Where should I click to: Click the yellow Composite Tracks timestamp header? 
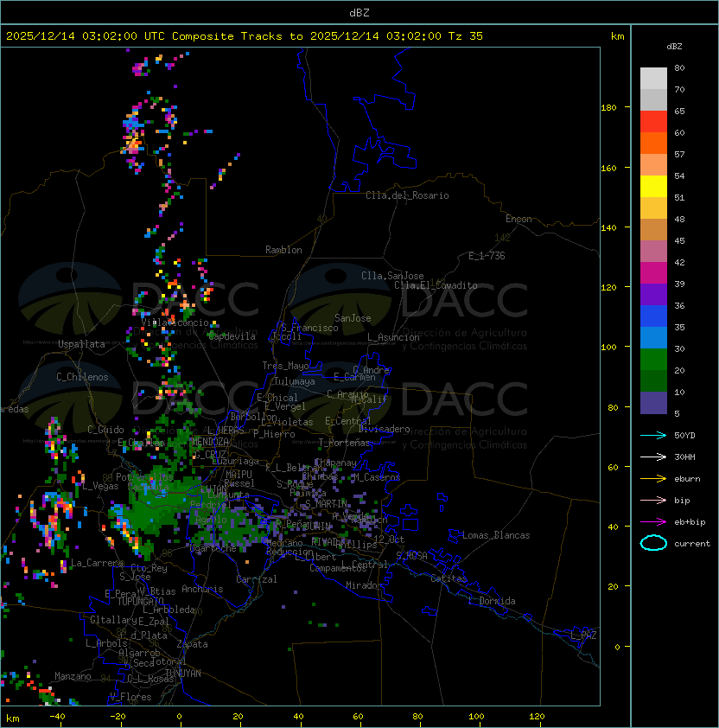click(245, 35)
